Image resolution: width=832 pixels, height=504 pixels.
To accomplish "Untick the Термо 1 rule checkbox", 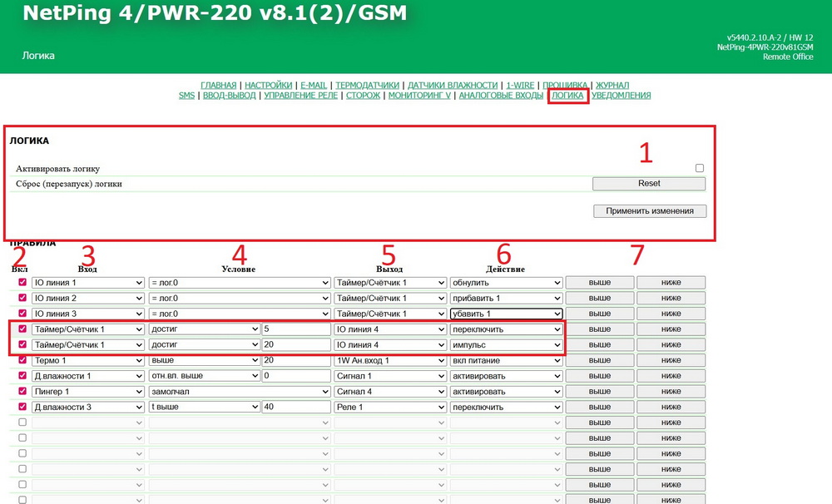I will (22, 361).
